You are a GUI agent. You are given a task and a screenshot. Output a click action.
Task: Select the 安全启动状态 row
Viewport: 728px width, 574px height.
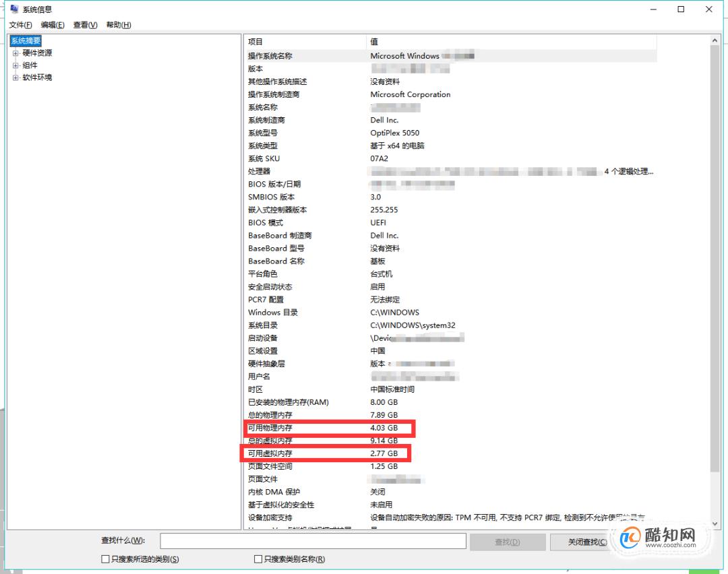450,287
